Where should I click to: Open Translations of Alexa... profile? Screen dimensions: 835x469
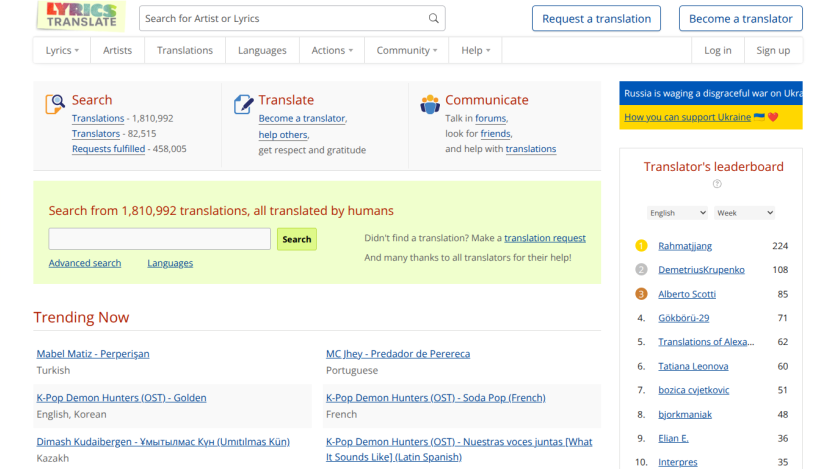(x=706, y=342)
